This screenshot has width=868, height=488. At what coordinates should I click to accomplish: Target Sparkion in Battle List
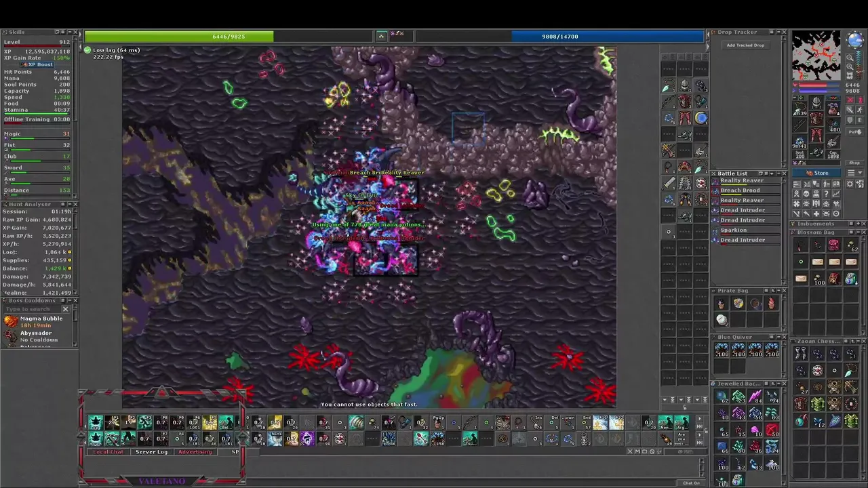point(746,230)
